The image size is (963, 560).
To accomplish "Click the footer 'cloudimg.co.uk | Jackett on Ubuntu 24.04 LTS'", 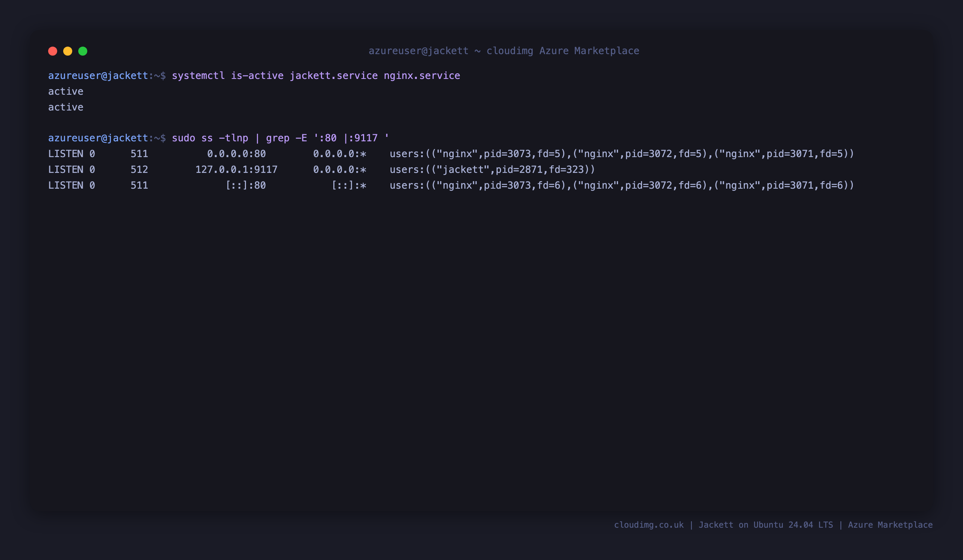I will pos(723,525).
